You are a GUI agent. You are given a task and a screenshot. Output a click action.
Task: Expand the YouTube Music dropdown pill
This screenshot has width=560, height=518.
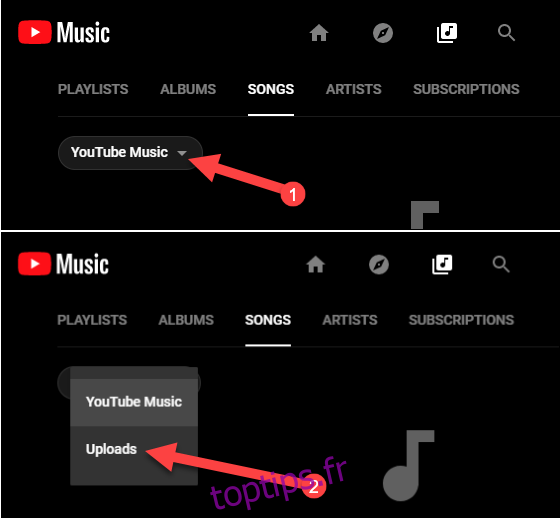pyautogui.click(x=130, y=153)
